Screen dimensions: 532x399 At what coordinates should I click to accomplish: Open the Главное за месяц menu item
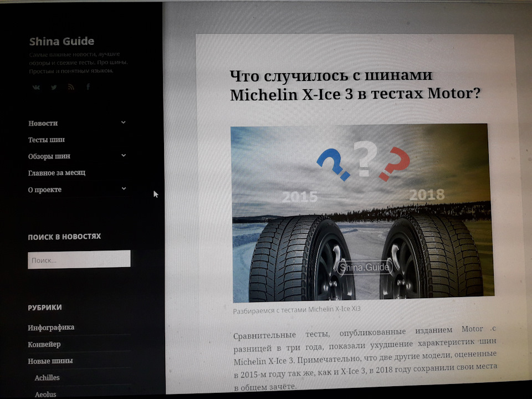pyautogui.click(x=57, y=173)
